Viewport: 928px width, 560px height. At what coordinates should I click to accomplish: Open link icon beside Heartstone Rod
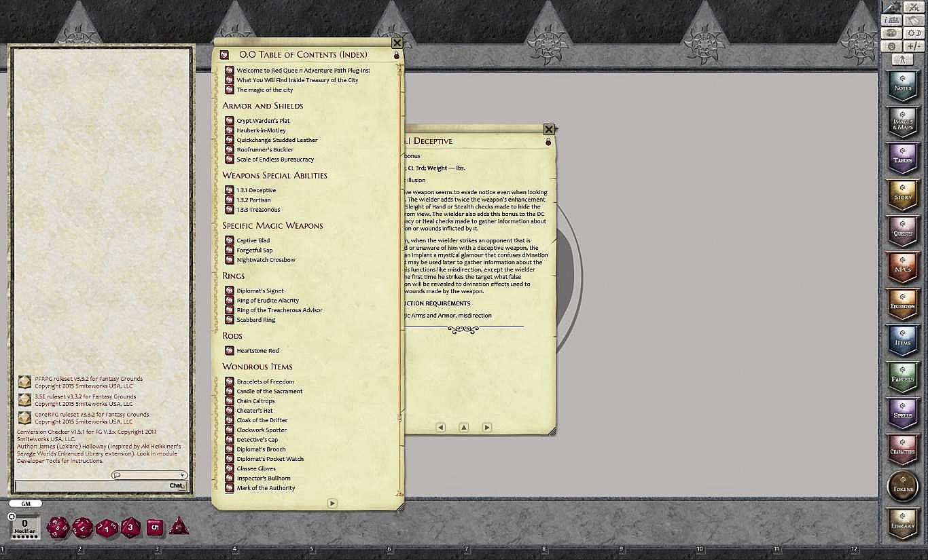pyautogui.click(x=230, y=351)
